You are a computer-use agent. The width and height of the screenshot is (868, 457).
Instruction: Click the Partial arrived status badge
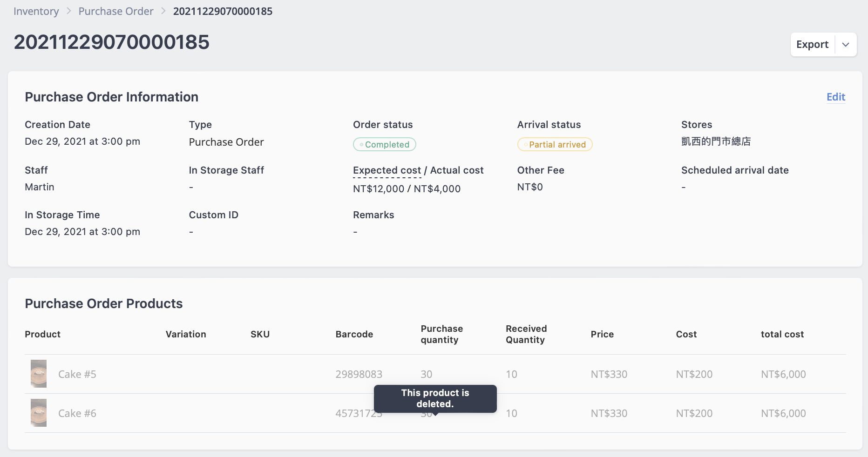click(555, 144)
